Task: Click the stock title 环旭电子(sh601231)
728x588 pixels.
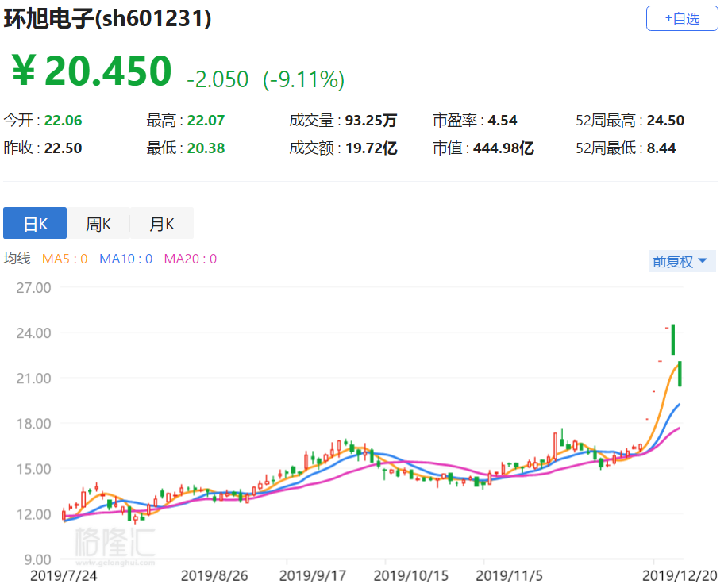Action: [x=107, y=18]
